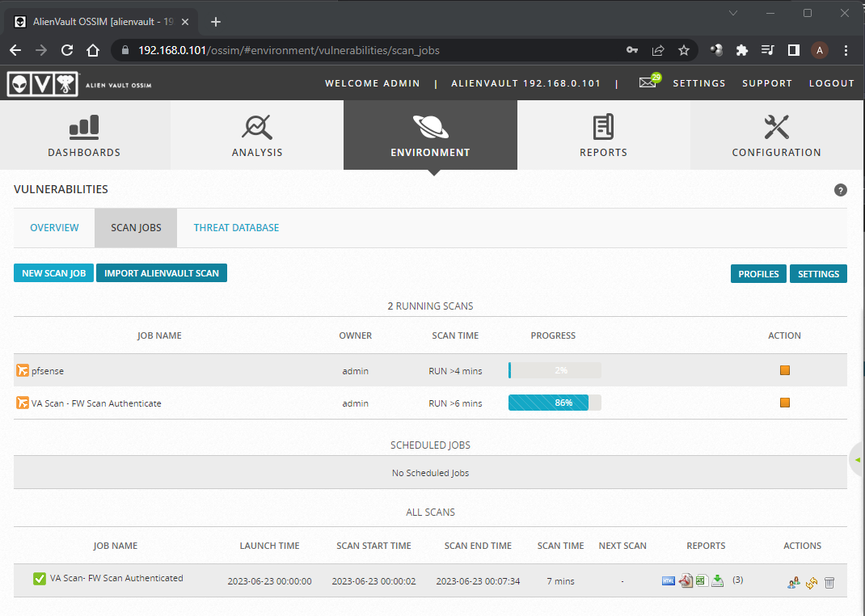The height and width of the screenshot is (616, 865).
Task: Click the scan end time 2023-06-23 00:07:34
Action: [478, 581]
